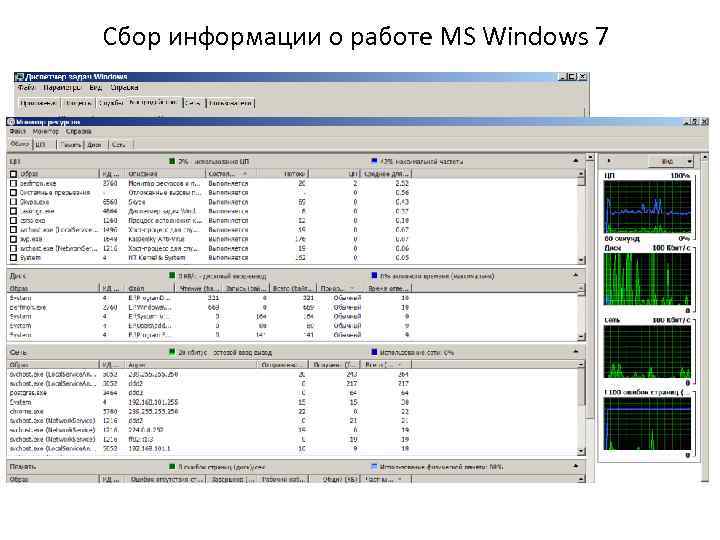
Task: Check the csrss.exe process checkbox
Action: (13, 220)
